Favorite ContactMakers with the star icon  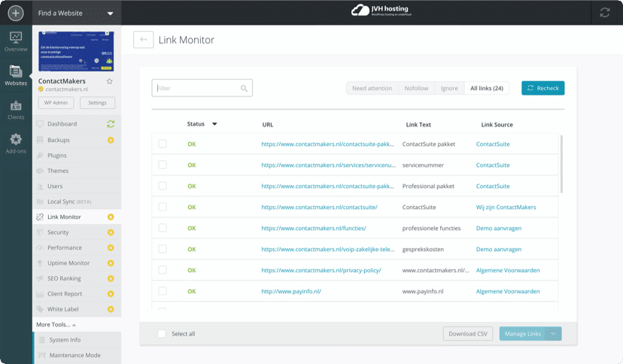[110, 81]
